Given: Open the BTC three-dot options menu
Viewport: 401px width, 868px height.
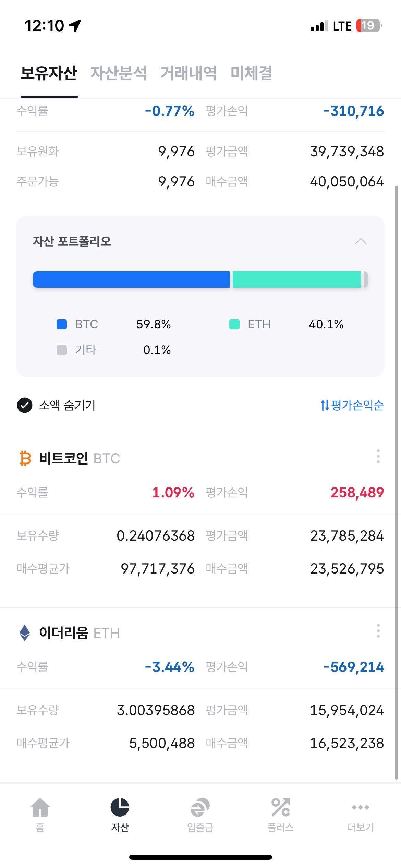Looking at the screenshot, I should (378, 456).
